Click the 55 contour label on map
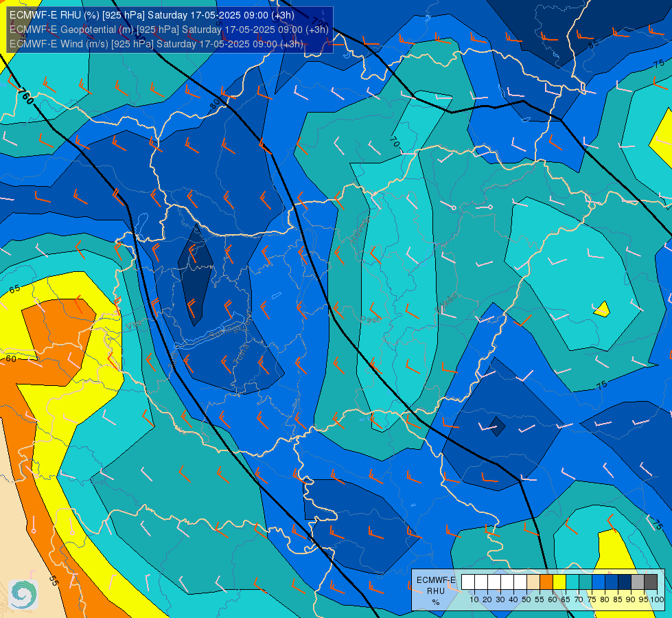Screen dimensions: 672x618 [53, 581]
